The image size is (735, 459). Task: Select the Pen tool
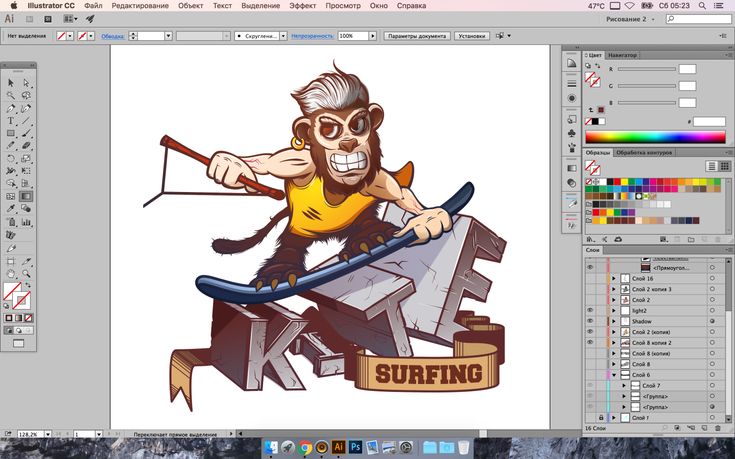[11, 108]
